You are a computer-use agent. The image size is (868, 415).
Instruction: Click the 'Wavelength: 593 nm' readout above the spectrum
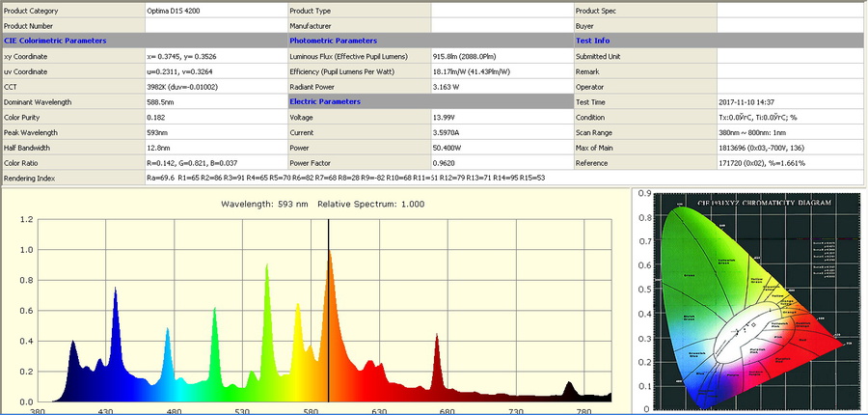coord(264,204)
